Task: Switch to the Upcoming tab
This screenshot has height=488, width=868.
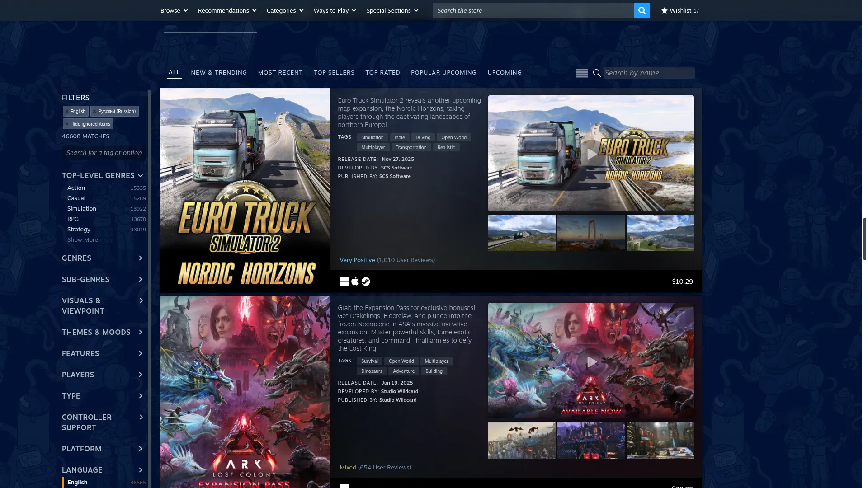Action: 505,73
